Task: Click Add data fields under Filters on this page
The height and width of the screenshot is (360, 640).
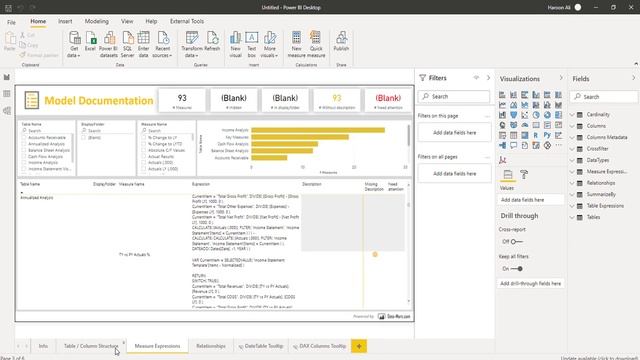Action: point(454,133)
